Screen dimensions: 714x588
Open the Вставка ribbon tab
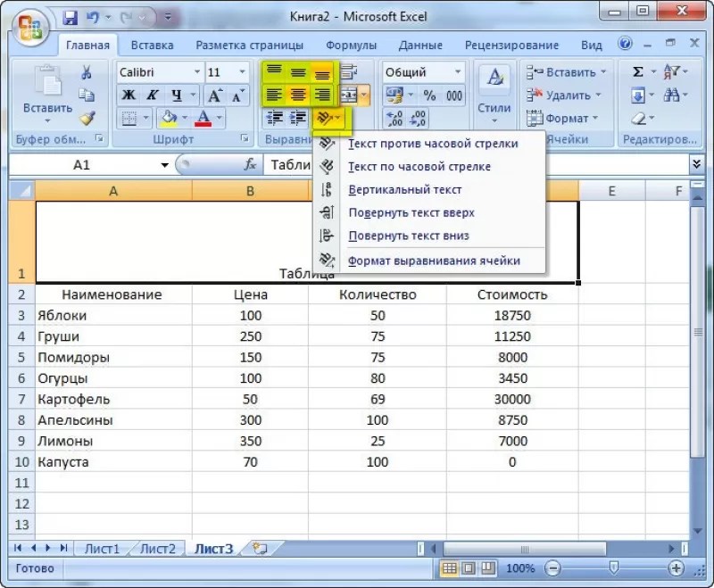tap(152, 45)
